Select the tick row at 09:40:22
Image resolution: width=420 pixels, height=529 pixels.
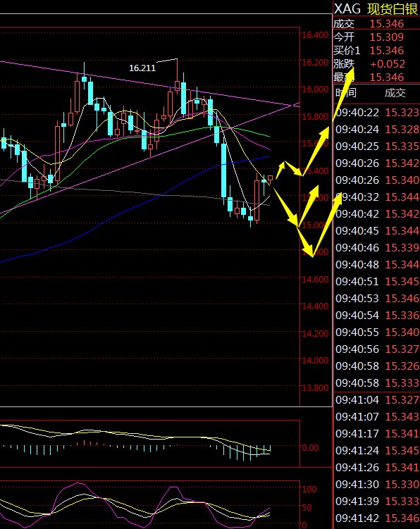[x=377, y=112]
